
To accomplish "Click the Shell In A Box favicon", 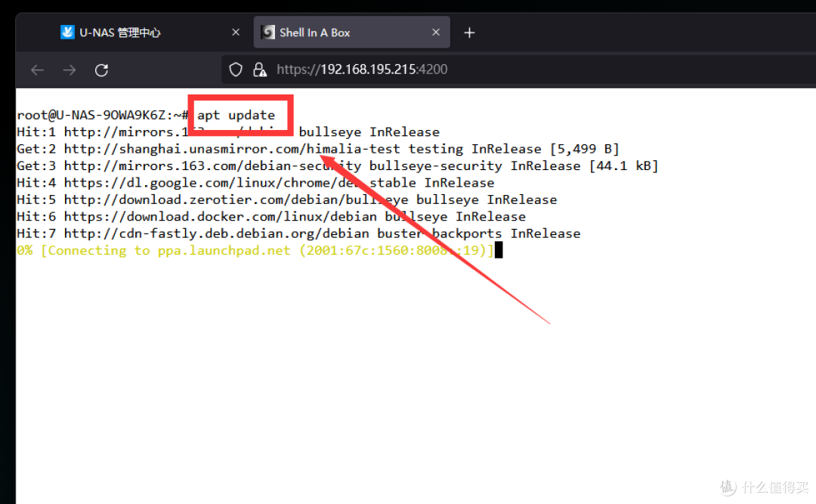I will (267, 32).
